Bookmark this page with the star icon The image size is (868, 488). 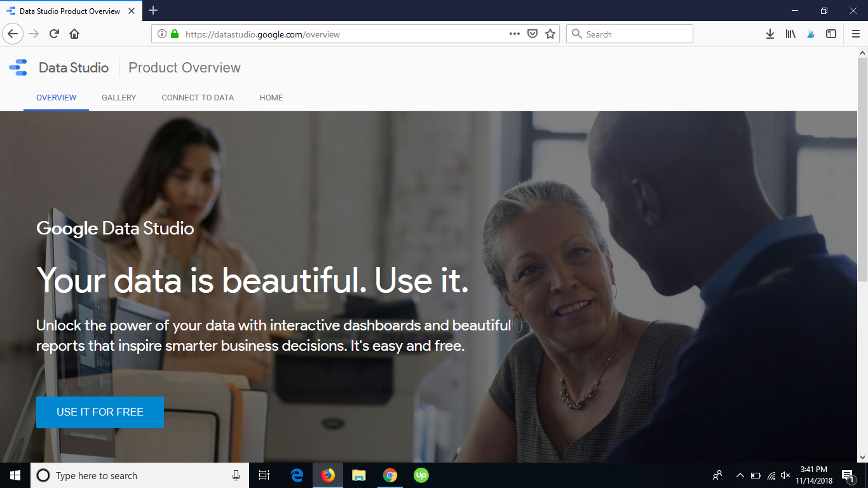(x=550, y=34)
